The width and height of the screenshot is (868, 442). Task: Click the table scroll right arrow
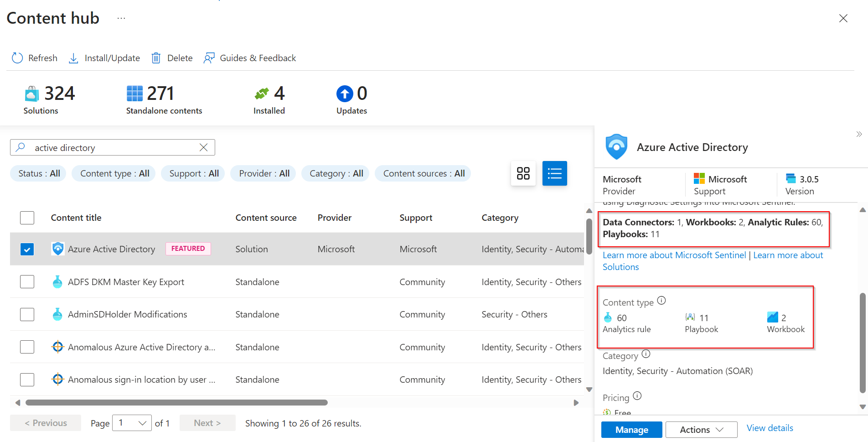576,403
